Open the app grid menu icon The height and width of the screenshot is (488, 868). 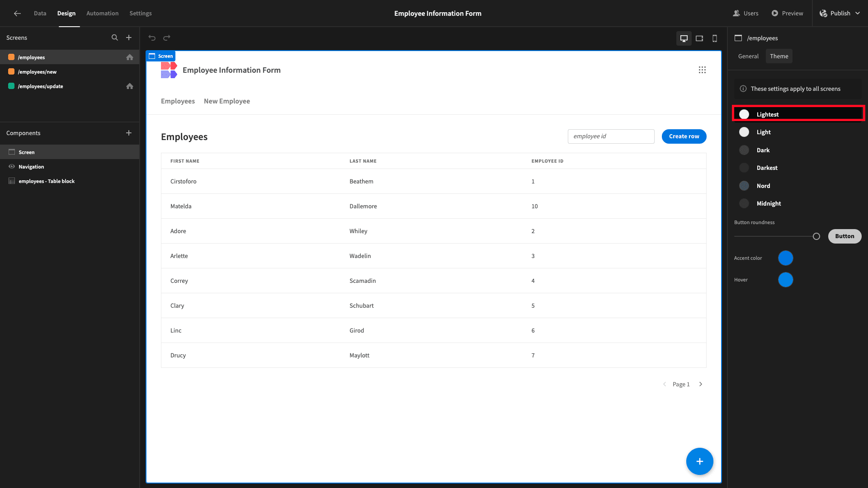click(702, 70)
